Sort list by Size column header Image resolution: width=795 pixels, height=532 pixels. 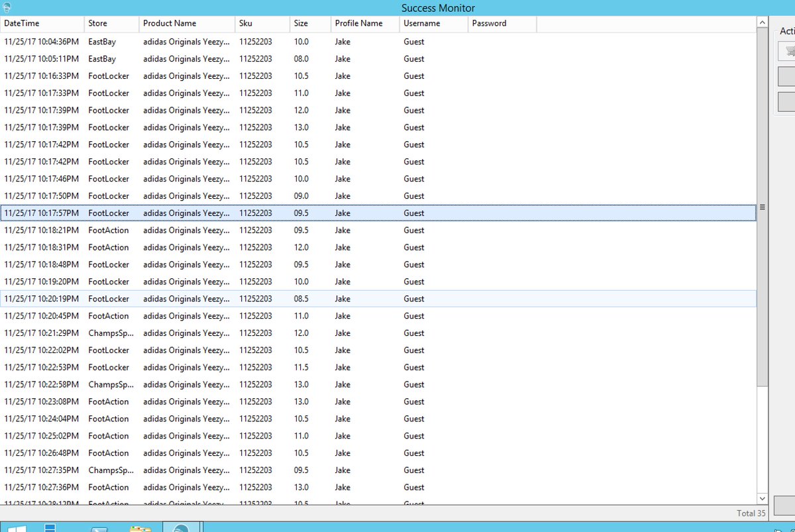click(x=311, y=23)
